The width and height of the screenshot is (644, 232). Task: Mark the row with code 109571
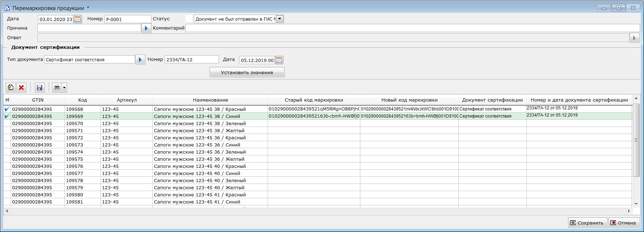7,130
